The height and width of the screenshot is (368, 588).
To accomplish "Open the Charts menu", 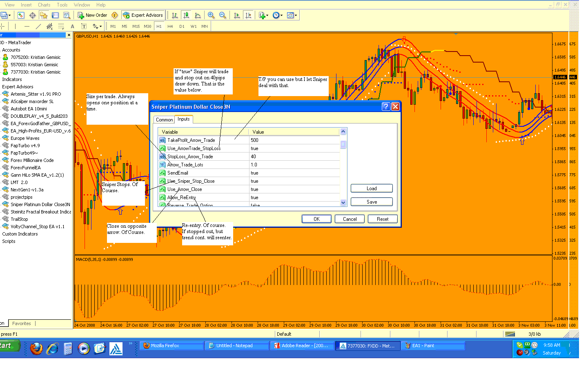I will point(44,5).
